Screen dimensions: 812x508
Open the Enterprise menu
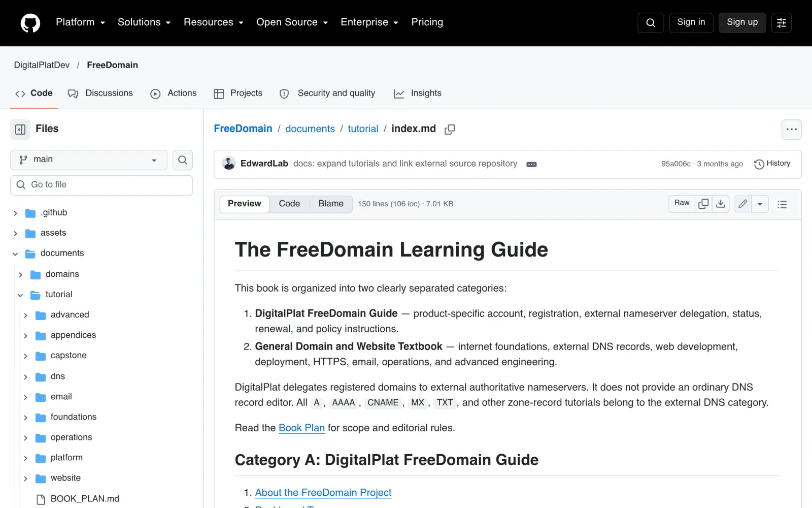(x=369, y=22)
